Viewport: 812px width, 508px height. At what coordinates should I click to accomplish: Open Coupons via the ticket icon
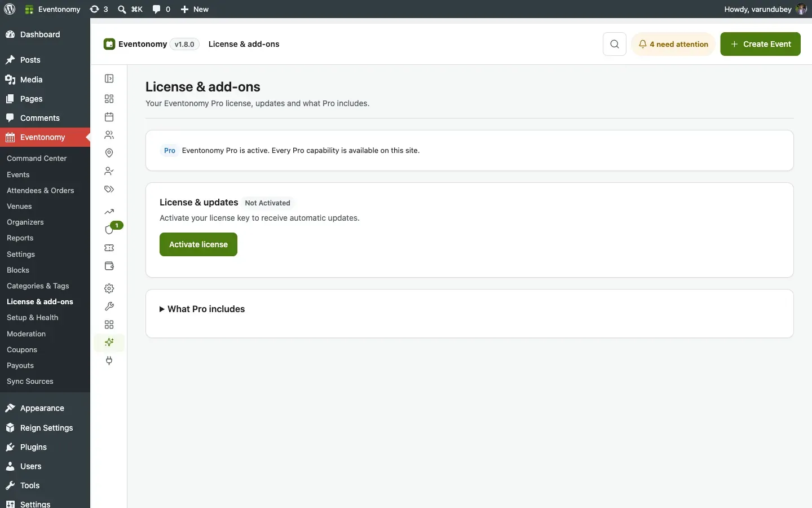coord(109,248)
